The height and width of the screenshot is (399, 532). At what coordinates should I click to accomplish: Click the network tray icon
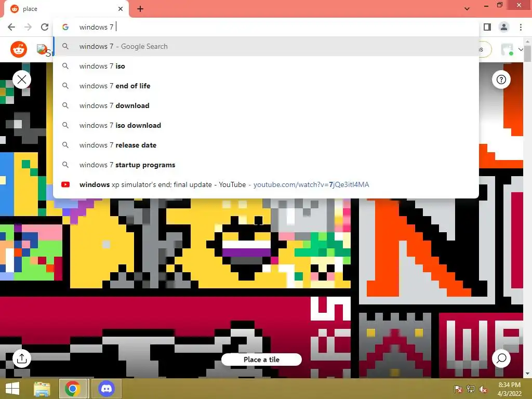click(471, 389)
